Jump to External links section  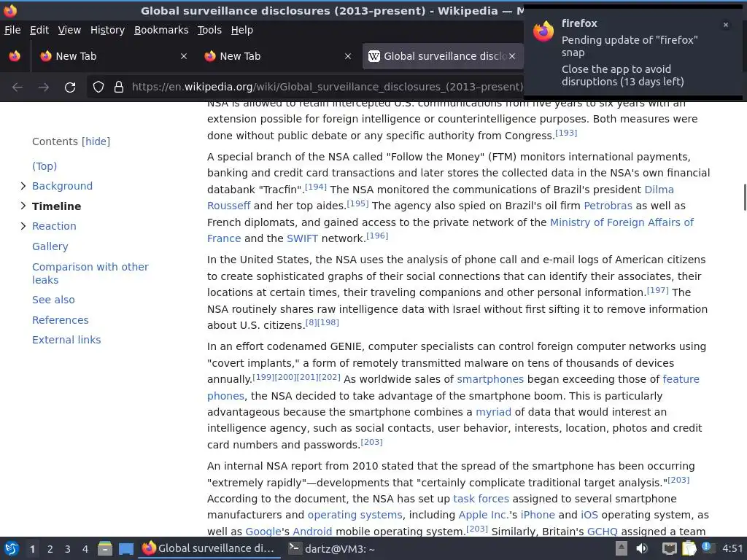click(x=66, y=340)
